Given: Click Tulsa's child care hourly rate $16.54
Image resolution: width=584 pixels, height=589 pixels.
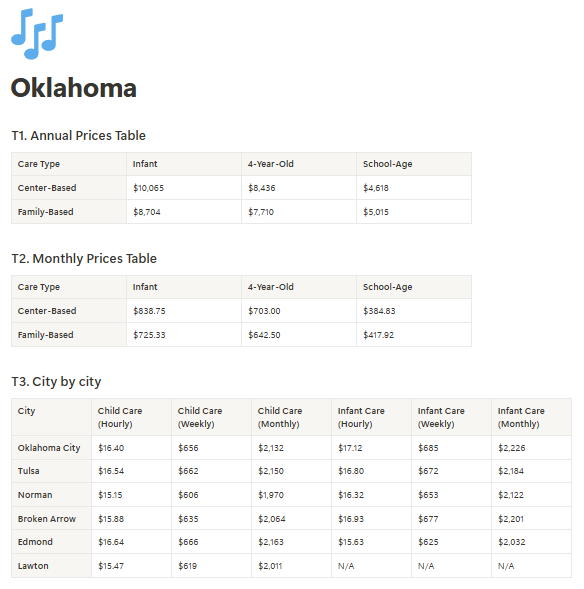Looking at the screenshot, I should pos(131,471).
